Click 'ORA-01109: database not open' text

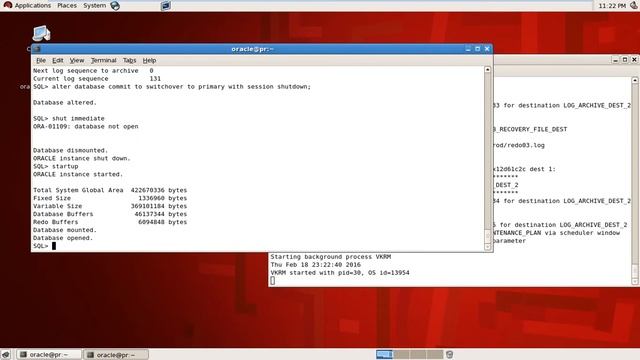pos(85,127)
